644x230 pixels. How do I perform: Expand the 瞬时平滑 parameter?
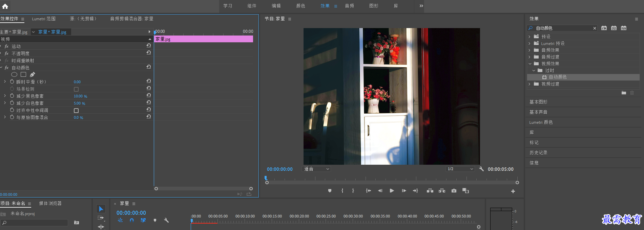pyautogui.click(x=5, y=82)
